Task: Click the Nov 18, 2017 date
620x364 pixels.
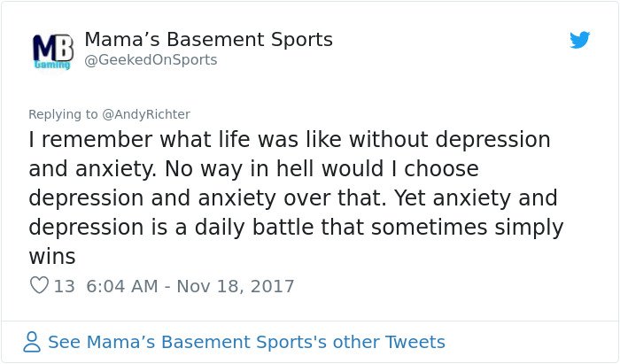Action: tap(236, 286)
